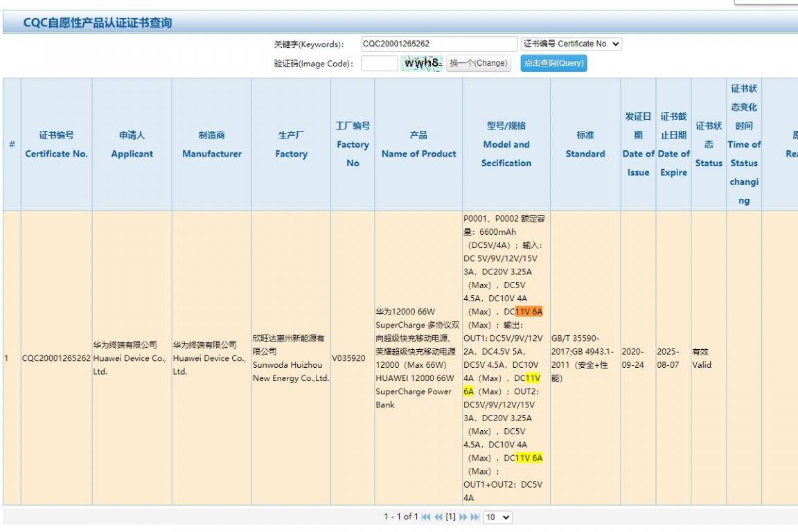
Task: Click the orange highlighted 11V 6A text
Action: coord(529,312)
